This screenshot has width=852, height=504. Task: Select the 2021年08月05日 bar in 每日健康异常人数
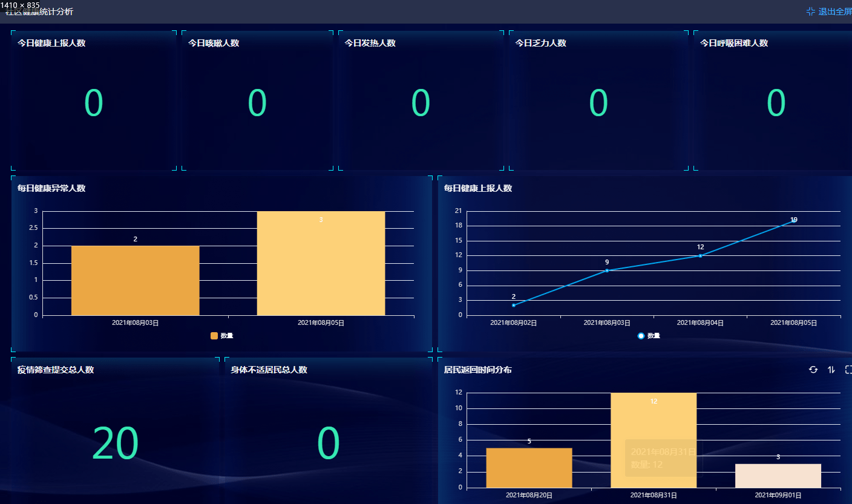[x=321, y=263]
